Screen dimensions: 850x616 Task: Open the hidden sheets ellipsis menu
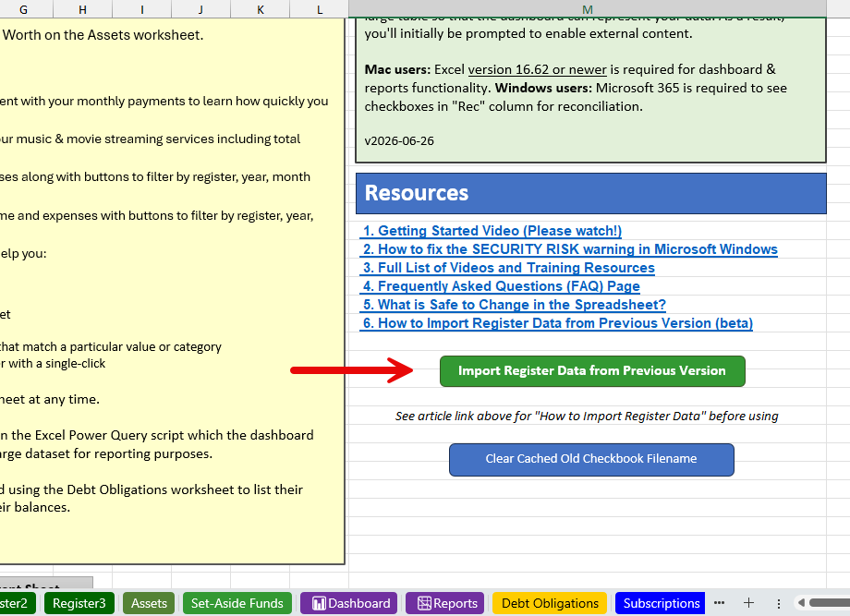pos(720,603)
